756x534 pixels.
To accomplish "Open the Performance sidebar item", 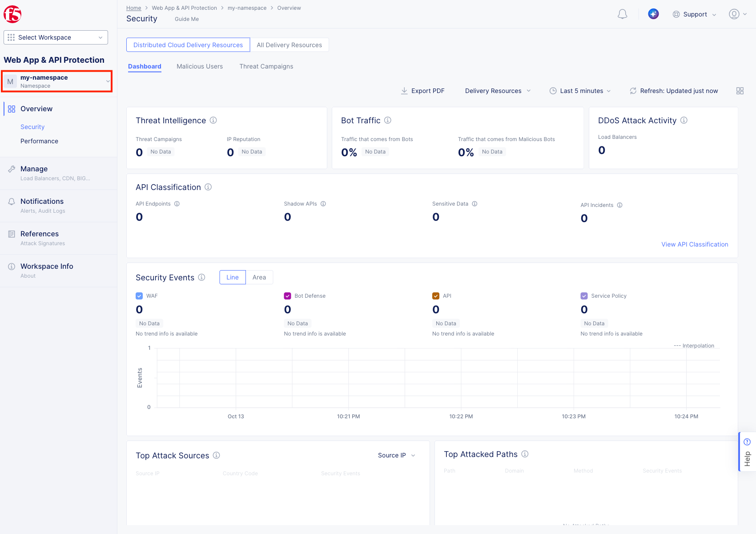I will coord(39,141).
